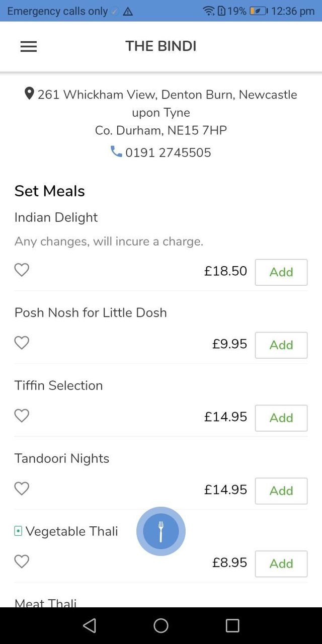Add Indian Delight to the order

(281, 272)
